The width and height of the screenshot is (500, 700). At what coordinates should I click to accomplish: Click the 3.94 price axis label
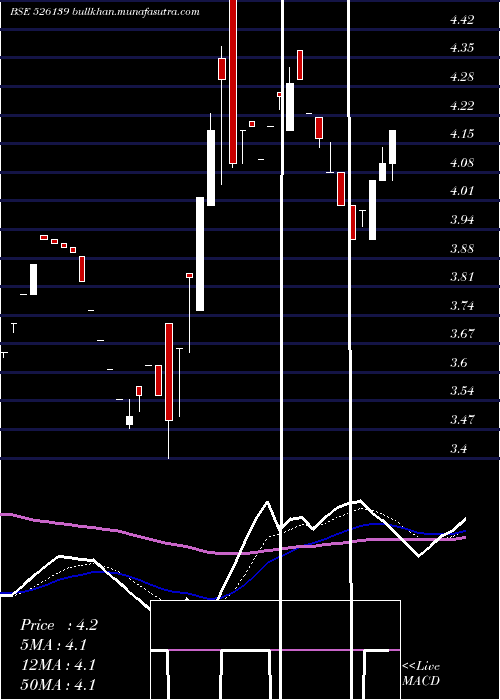(x=462, y=220)
